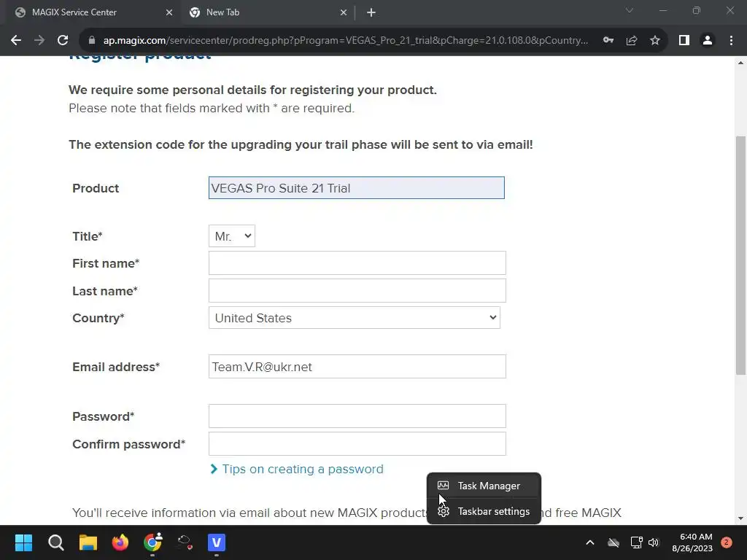Image resolution: width=747 pixels, height=560 pixels.
Task: Click the scrollbar up arrow
Action: point(741,63)
